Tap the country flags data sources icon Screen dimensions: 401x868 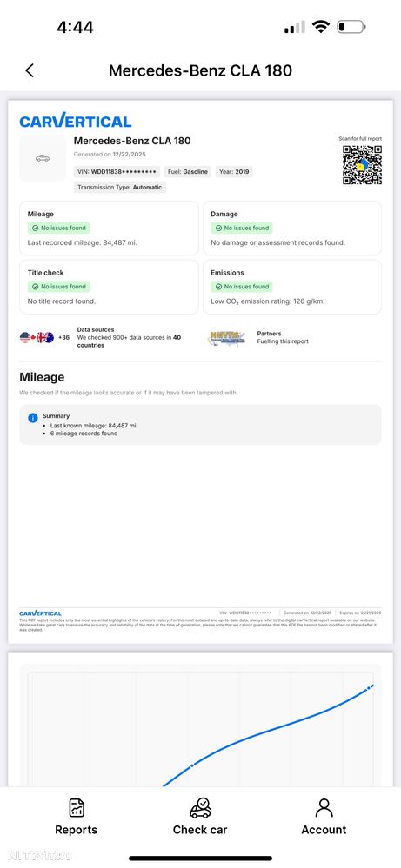37,337
